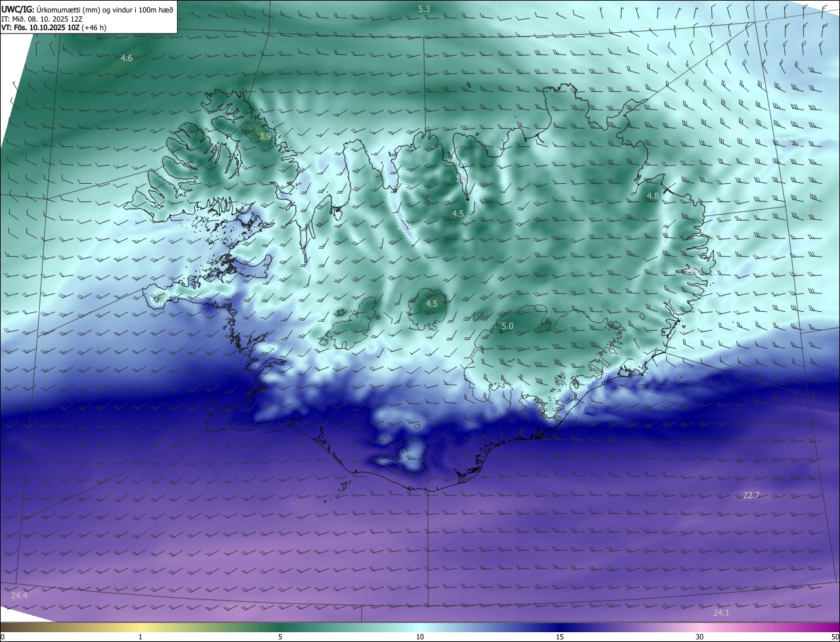Viewport: 840px width, 642px height.
Task: Click the '5.3' value at map top
Action: tap(424, 9)
